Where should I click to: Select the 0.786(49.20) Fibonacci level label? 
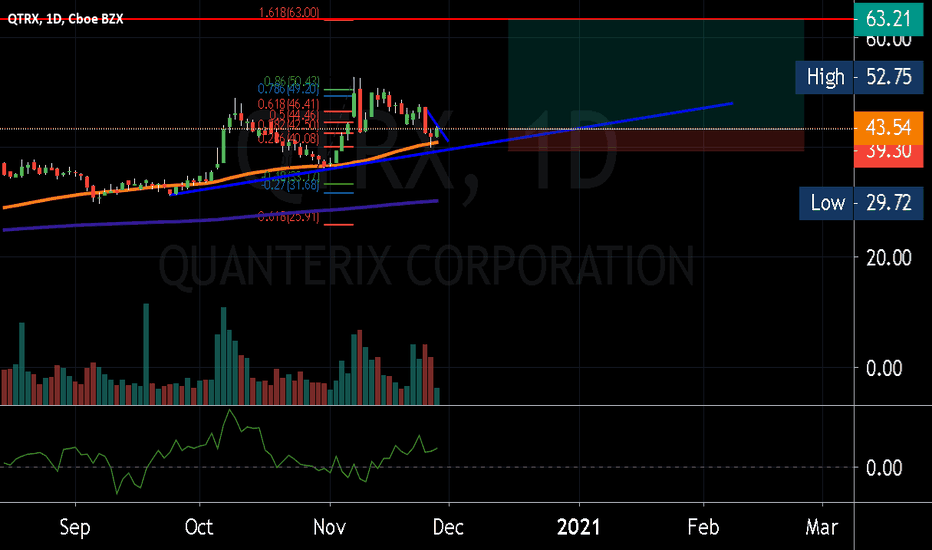pyautogui.click(x=288, y=89)
